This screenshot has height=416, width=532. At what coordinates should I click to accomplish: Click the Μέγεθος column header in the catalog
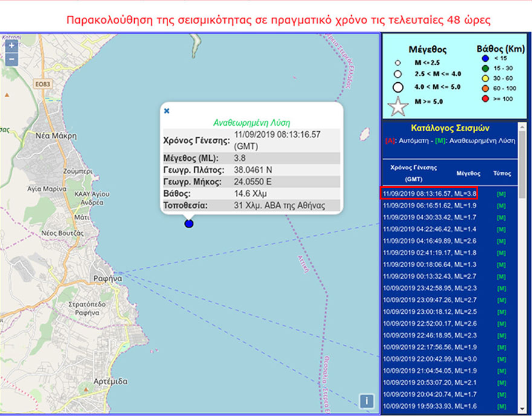[x=469, y=172]
